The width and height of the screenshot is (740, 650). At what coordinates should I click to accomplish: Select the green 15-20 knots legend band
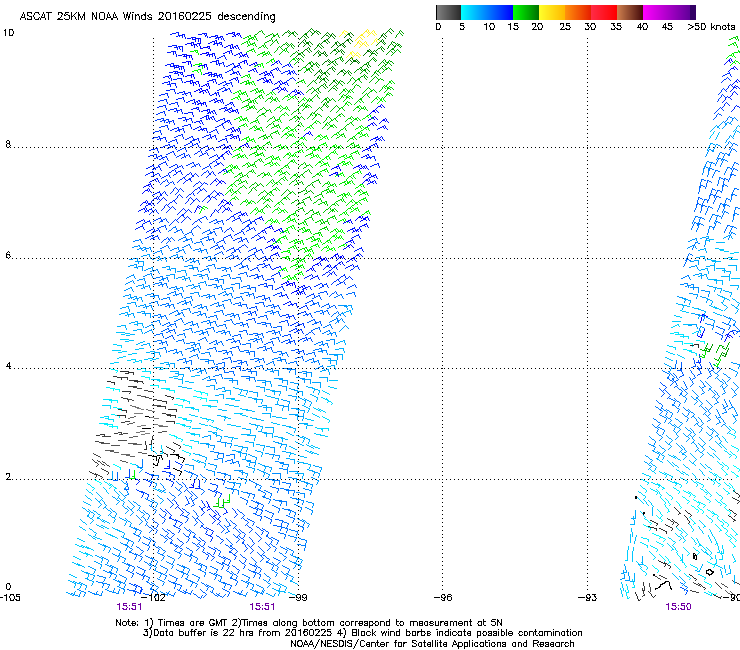526,12
